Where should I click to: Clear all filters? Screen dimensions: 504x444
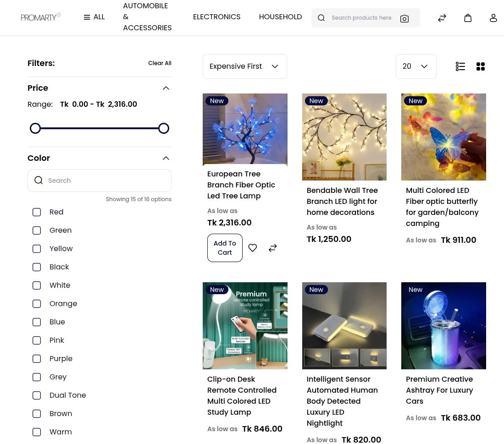click(160, 63)
